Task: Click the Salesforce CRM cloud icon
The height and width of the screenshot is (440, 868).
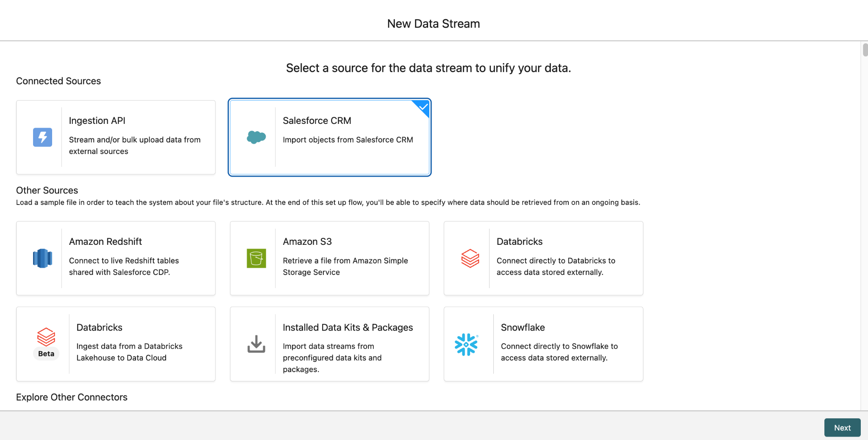Action: pos(256,137)
